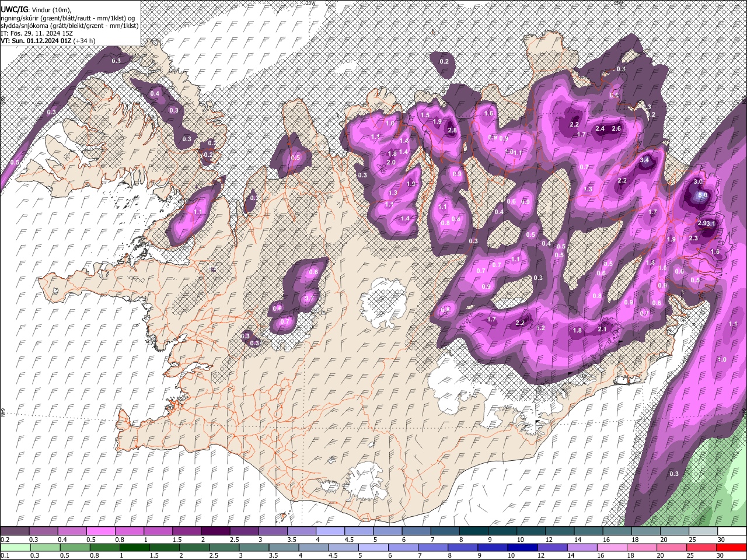Pick the pale green 0.1 rain scale swatch
This screenshot has height=560, width=747.
pyautogui.click(x=16, y=547)
